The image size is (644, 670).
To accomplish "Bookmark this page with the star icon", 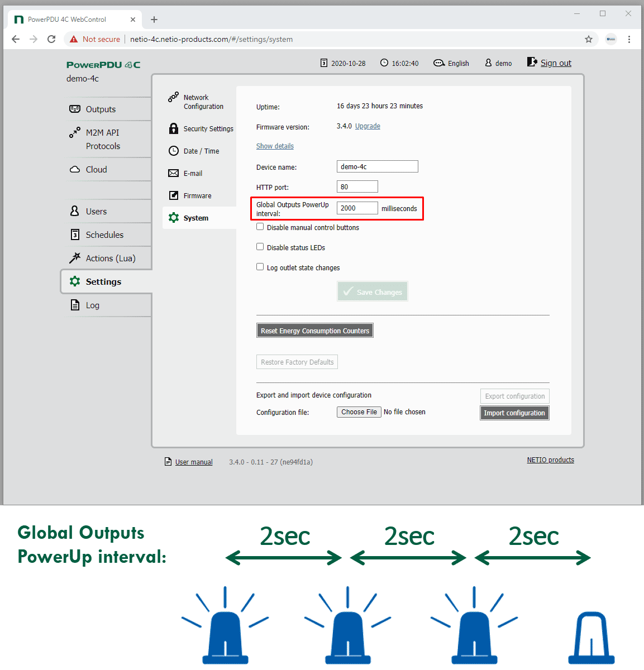I will (x=589, y=39).
